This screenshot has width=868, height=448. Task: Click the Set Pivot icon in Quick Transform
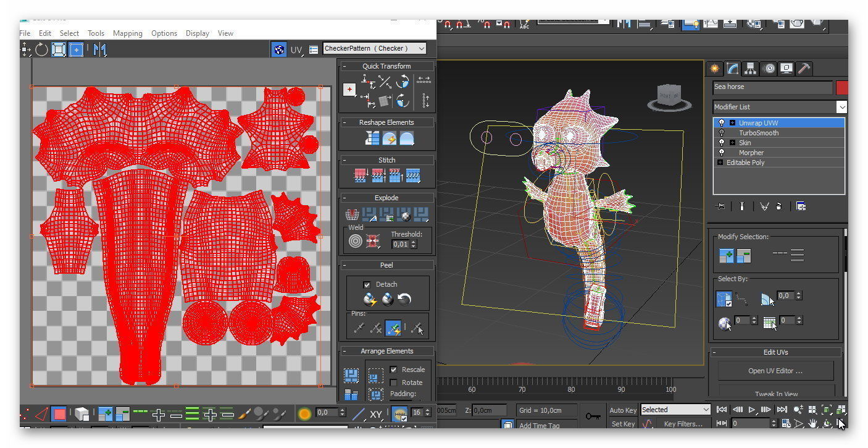(350, 90)
